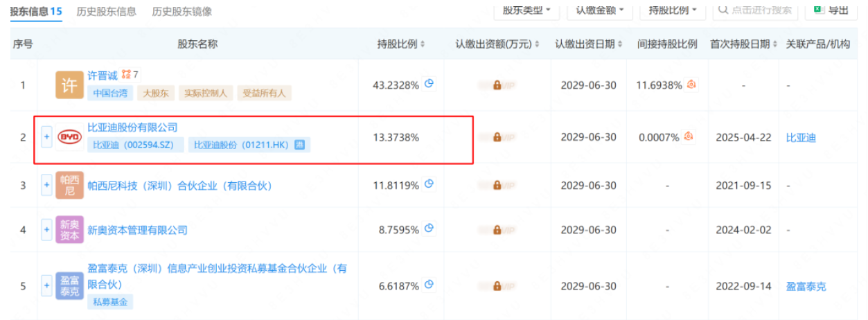Click the 比亚迪（002594.SZ） stock tag
868x320 pixels.
point(136,145)
